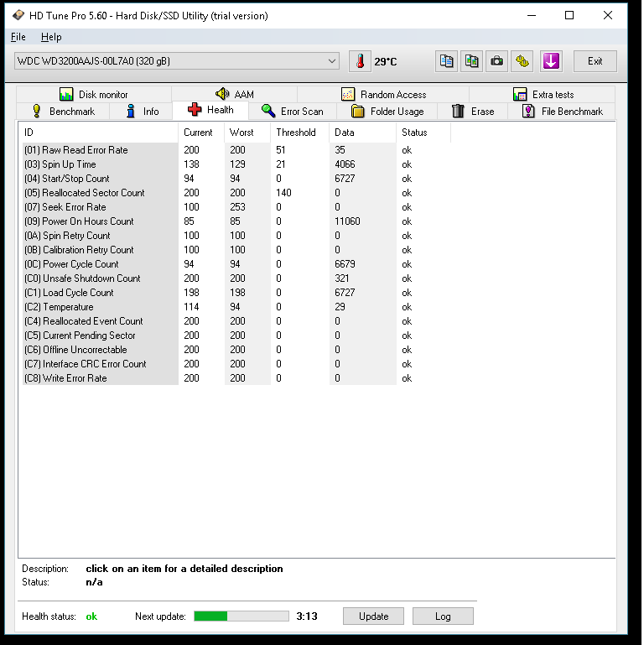
Task: Switch to the Benchmark tab
Action: [x=63, y=112]
